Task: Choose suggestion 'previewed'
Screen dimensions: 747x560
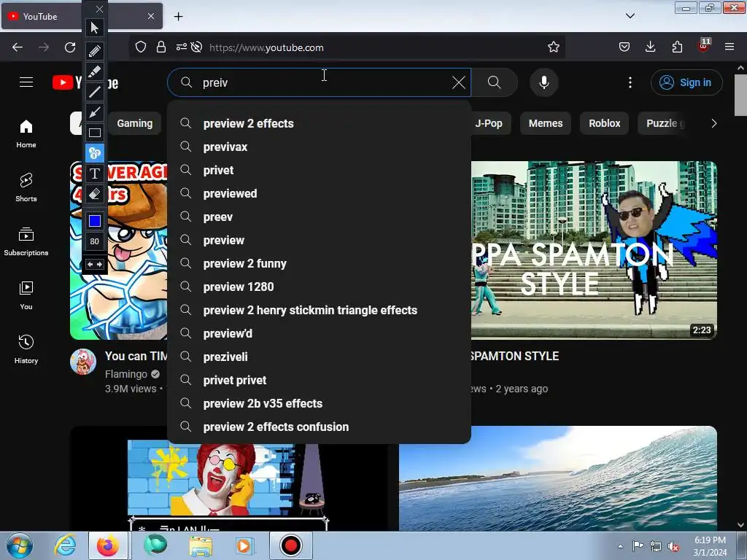Action: point(319,193)
